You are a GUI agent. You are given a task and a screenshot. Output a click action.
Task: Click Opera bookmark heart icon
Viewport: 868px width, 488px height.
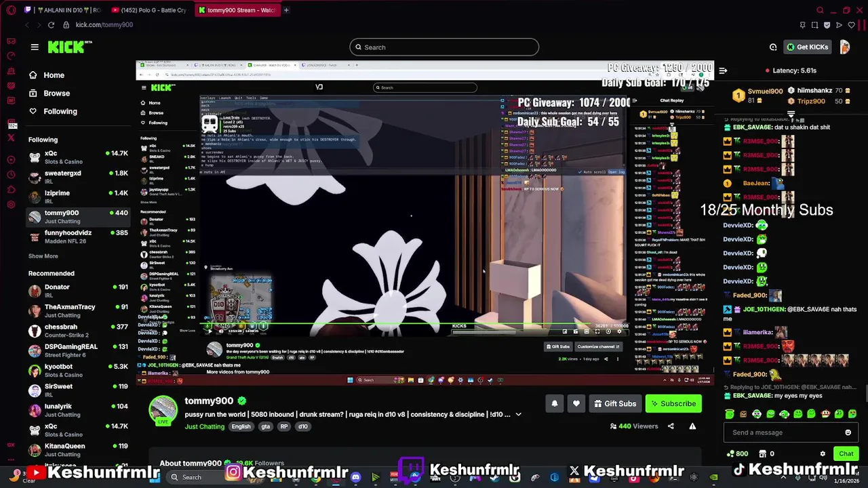851,25
